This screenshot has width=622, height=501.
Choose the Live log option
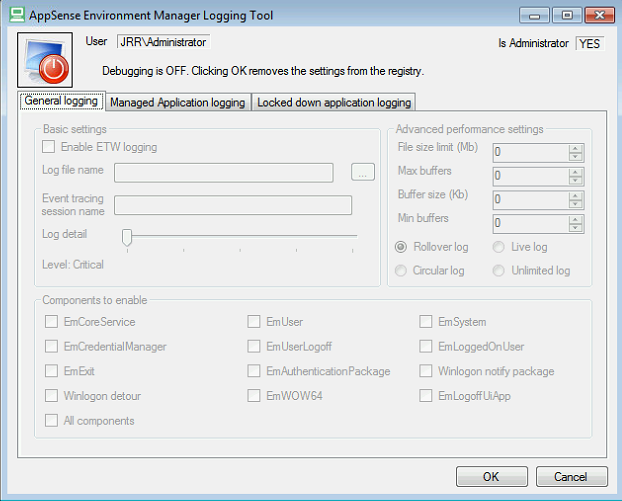point(499,247)
